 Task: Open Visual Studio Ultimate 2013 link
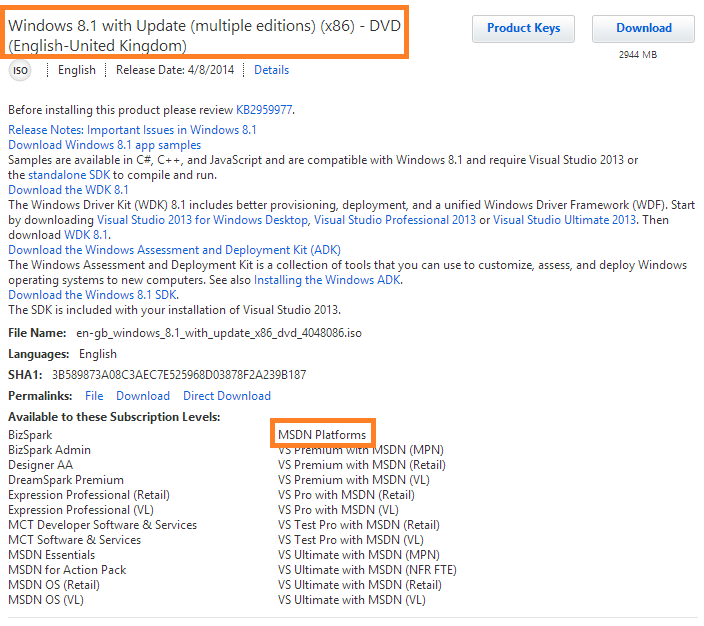(564, 220)
